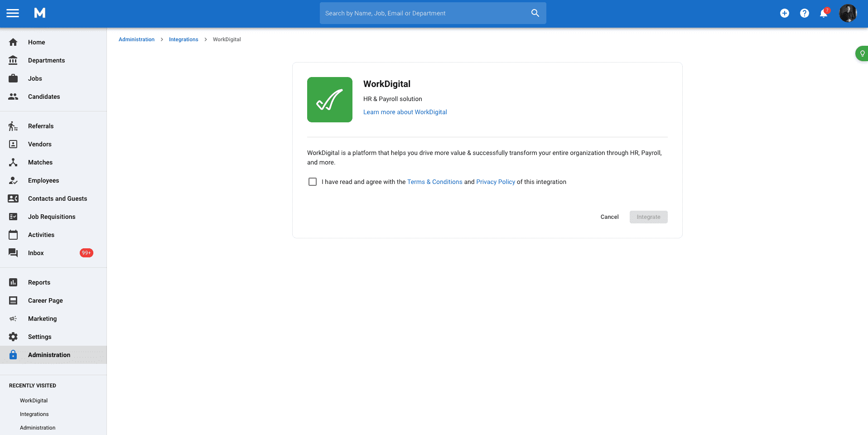Click the Home house icon
This screenshot has width=868, height=435.
point(13,42)
